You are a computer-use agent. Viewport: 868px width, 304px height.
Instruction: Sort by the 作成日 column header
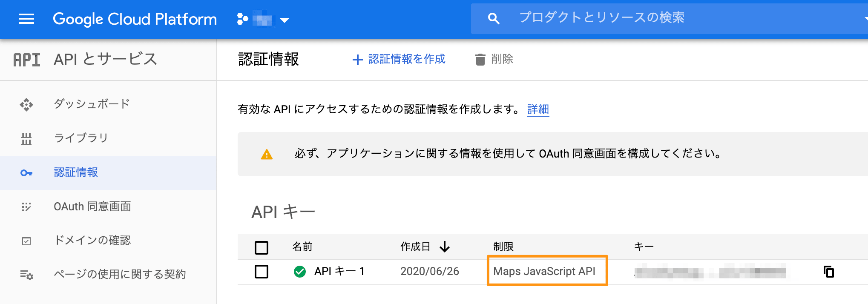415,247
